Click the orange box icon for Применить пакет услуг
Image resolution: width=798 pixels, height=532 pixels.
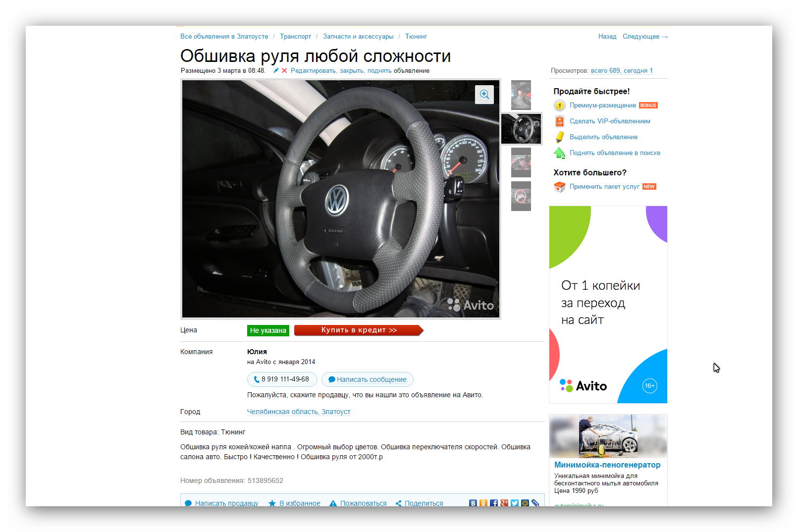(559, 187)
